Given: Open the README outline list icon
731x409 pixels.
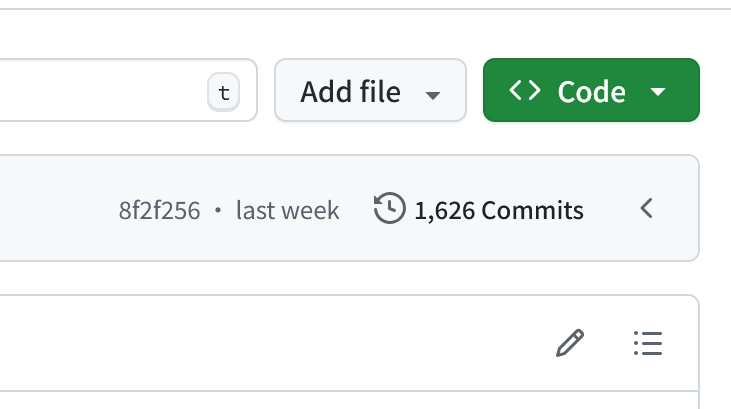Looking at the screenshot, I should [648, 343].
